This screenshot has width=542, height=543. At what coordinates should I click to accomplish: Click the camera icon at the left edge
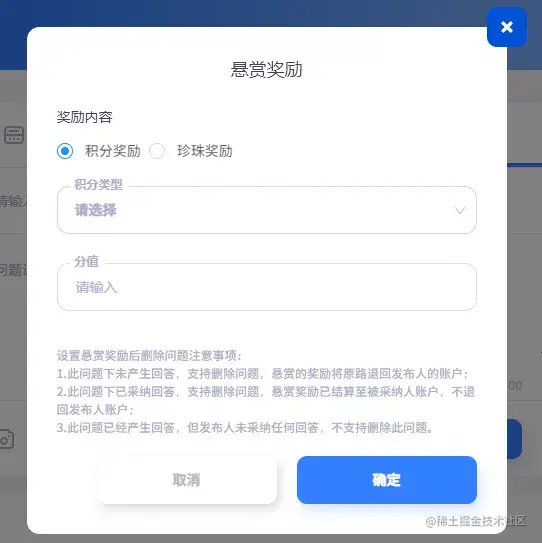pyautogui.click(x=7, y=439)
